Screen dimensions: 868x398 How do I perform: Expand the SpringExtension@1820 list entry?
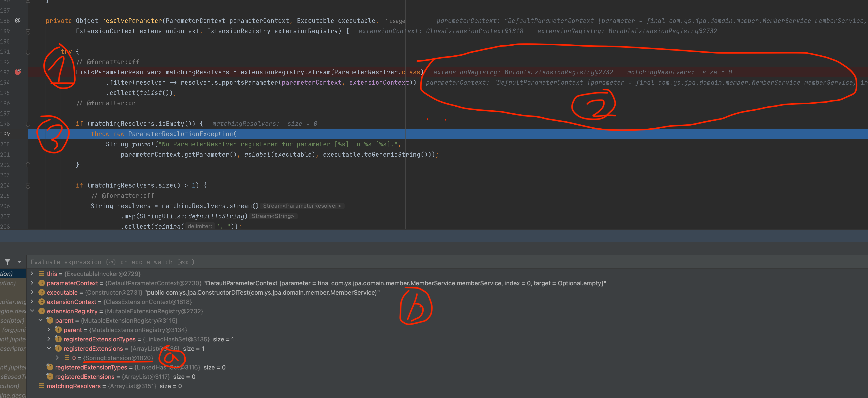(57, 358)
